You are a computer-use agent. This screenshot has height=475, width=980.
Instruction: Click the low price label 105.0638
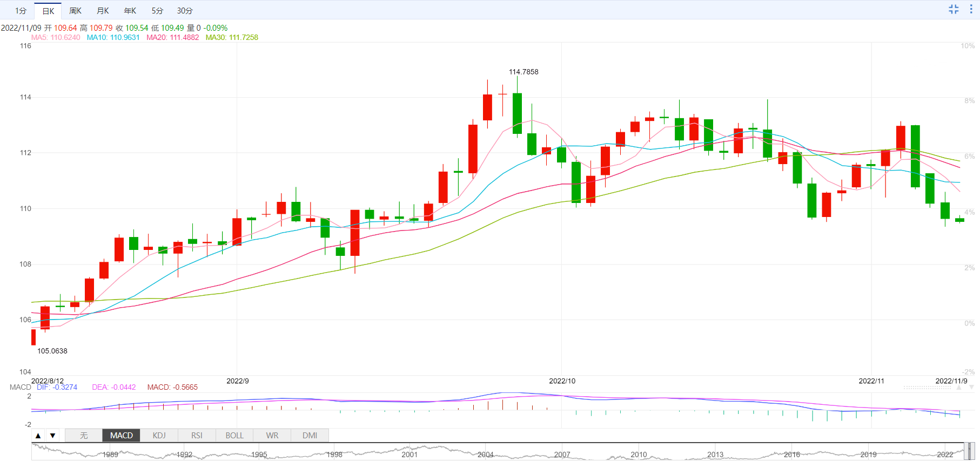tap(52, 351)
